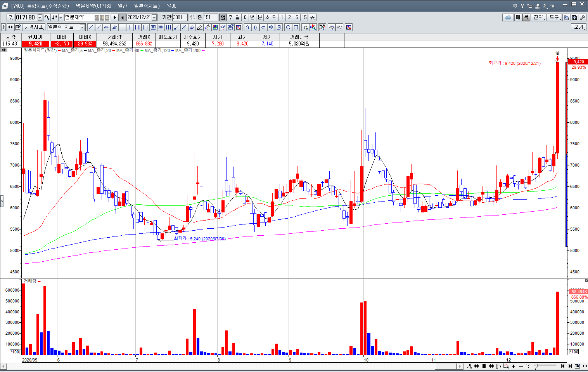Click the 기간 period input field showing 3081
Image resolution: width=588 pixels, height=372 pixels.
pyautogui.click(x=180, y=17)
